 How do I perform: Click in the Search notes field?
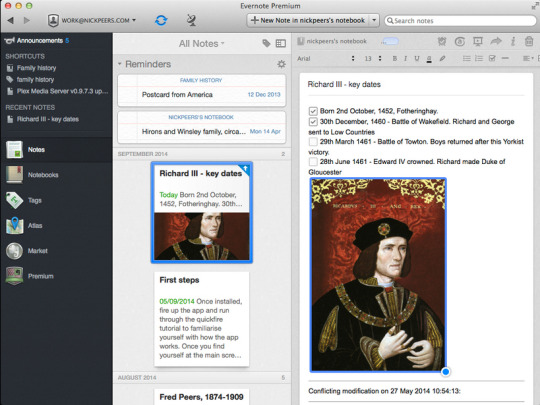point(460,21)
